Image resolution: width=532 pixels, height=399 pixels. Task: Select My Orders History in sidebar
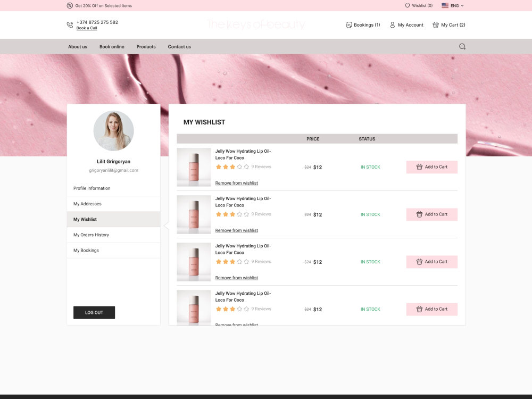pyautogui.click(x=113, y=235)
